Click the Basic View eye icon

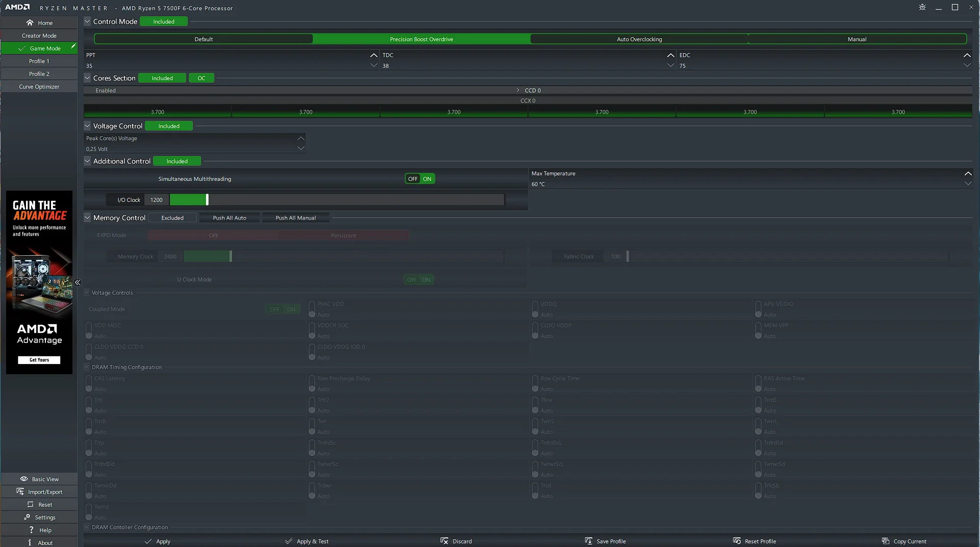pyautogui.click(x=23, y=479)
